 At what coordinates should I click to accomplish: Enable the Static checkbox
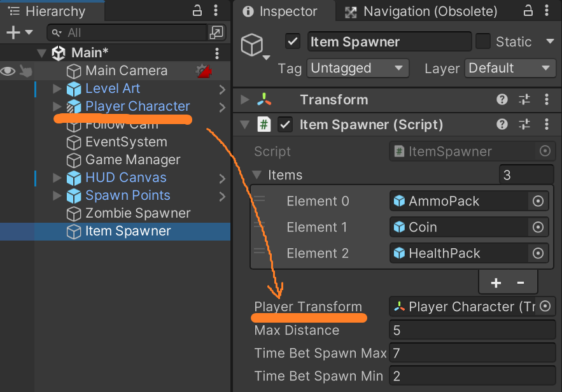coord(483,41)
